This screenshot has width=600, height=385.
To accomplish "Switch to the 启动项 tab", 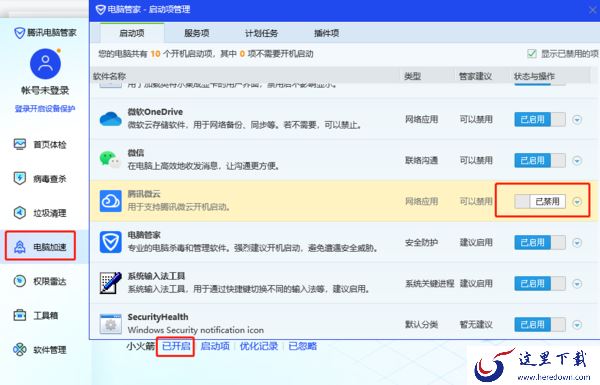I will pyautogui.click(x=132, y=33).
